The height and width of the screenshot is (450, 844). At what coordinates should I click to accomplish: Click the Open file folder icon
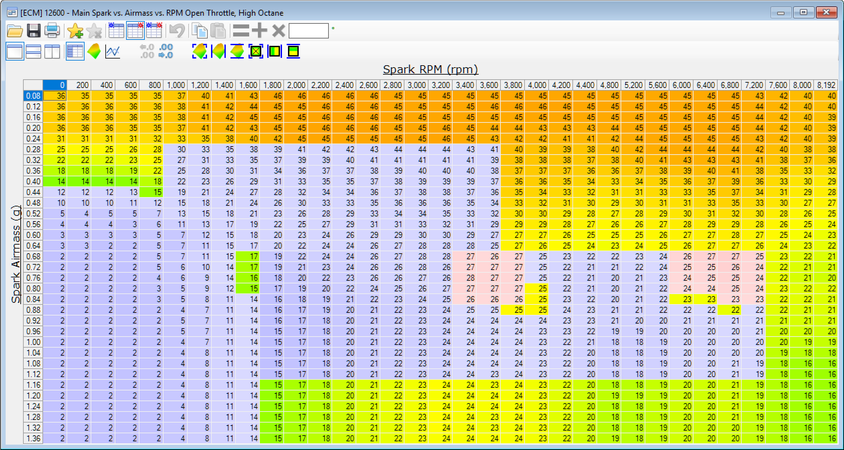coord(15,31)
